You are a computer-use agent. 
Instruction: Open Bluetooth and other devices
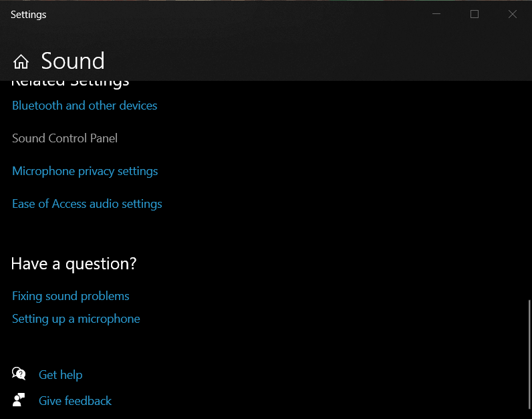(x=85, y=106)
